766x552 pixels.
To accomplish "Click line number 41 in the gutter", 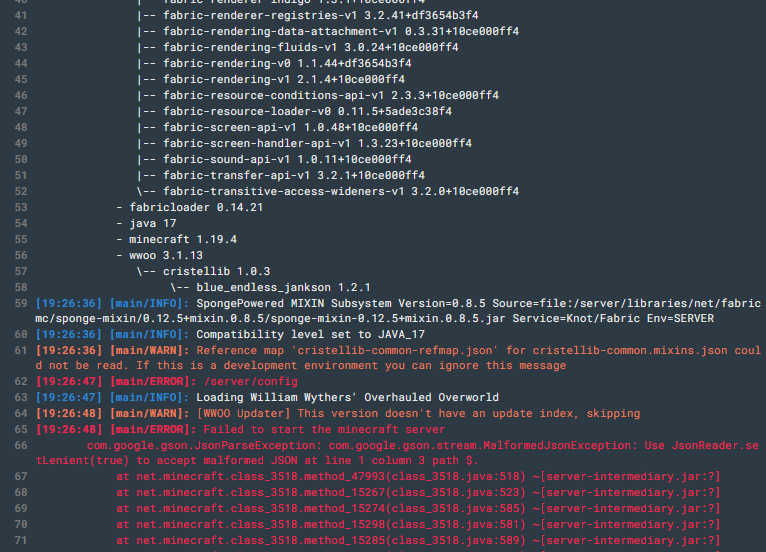I will pyautogui.click(x=21, y=15).
